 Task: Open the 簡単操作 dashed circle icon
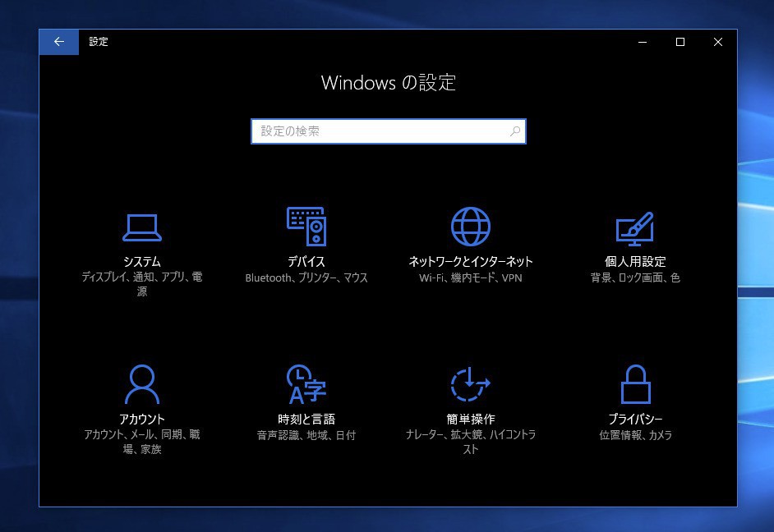click(471, 384)
